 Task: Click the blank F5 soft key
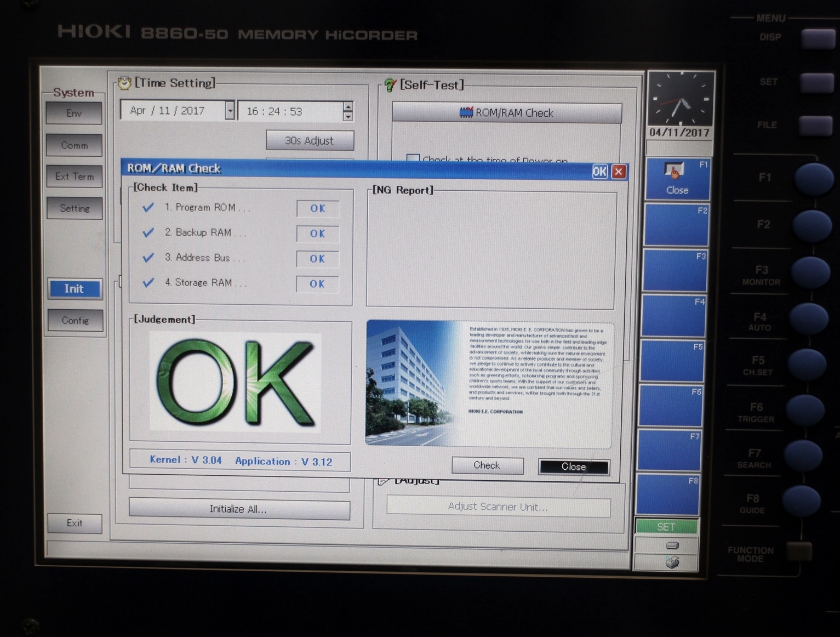coord(672,361)
